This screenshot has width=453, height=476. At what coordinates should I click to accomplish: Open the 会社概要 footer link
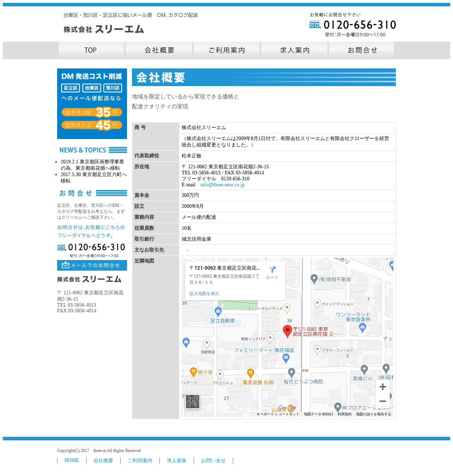[x=103, y=460]
